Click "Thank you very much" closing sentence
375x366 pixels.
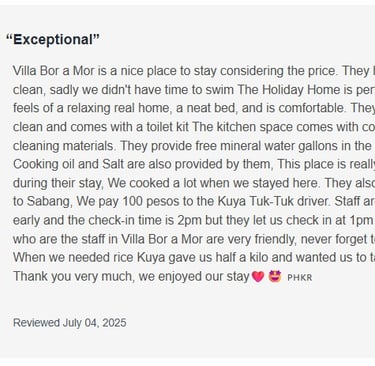(131, 276)
